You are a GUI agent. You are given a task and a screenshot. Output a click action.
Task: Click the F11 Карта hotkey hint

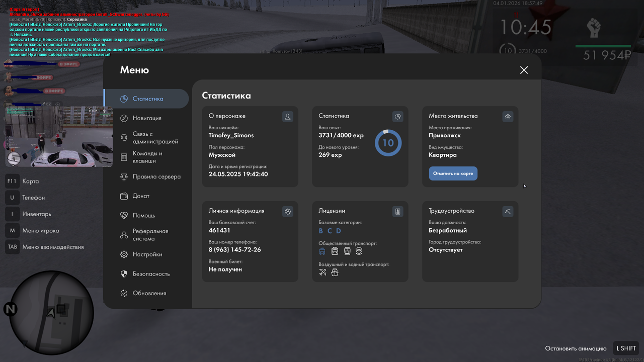(23, 181)
